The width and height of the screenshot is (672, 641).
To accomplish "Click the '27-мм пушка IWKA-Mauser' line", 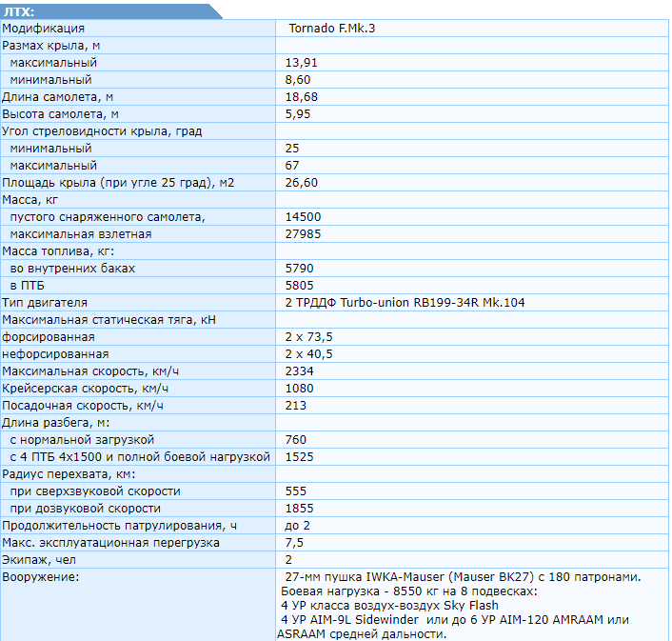I will point(463,577).
